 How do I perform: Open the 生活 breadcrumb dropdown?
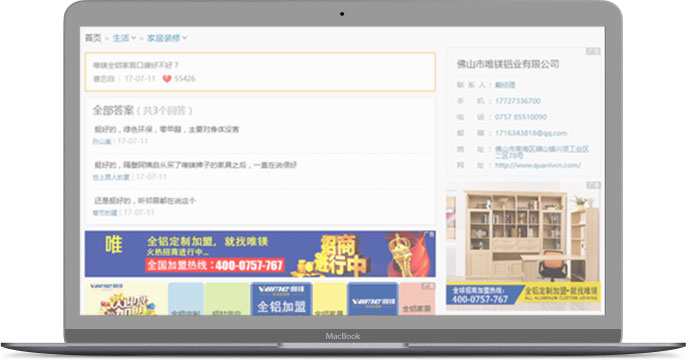coord(124,38)
